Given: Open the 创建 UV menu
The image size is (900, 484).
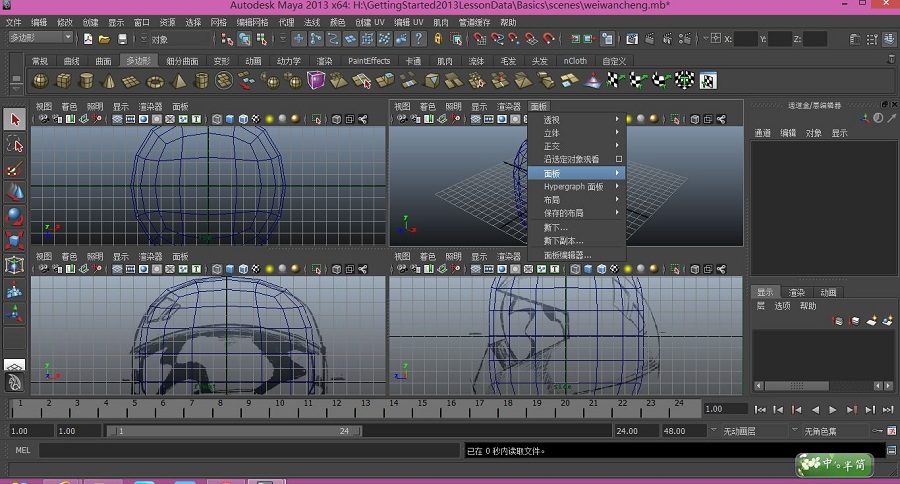Looking at the screenshot, I should tap(370, 22).
